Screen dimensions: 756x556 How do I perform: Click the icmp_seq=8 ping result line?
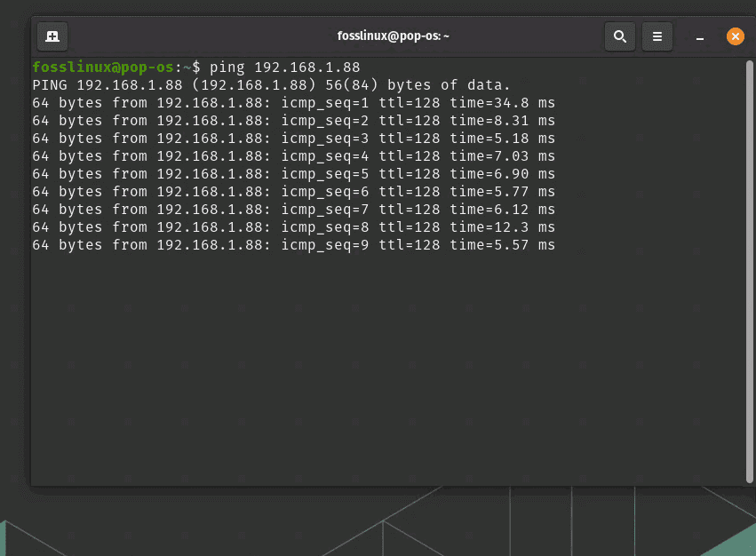point(293,226)
